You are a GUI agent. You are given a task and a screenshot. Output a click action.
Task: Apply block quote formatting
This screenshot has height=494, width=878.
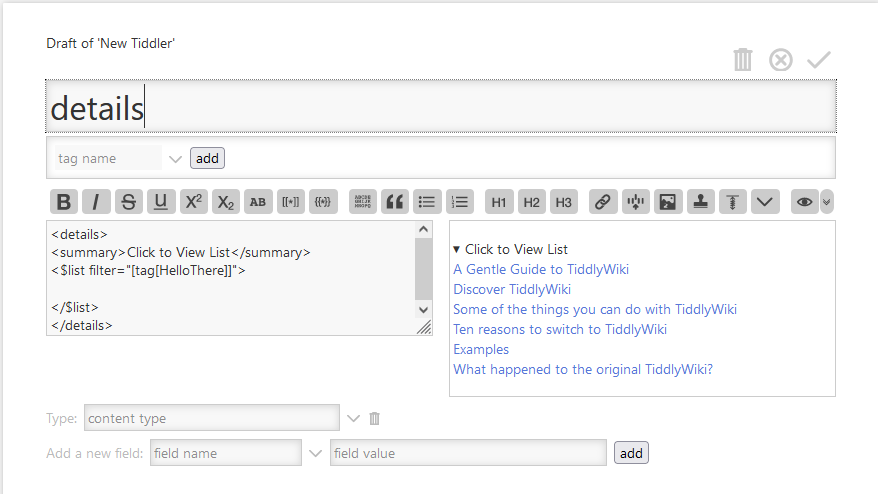tap(395, 202)
